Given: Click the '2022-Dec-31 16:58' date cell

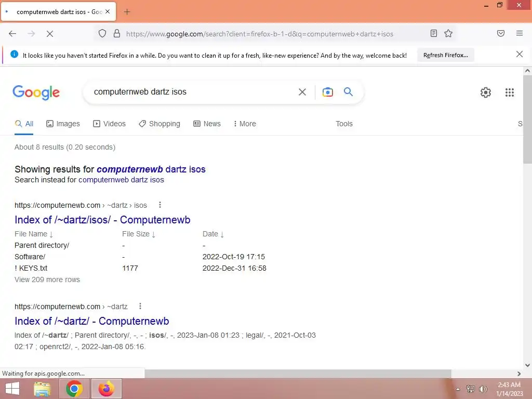Looking at the screenshot, I should tap(234, 268).
